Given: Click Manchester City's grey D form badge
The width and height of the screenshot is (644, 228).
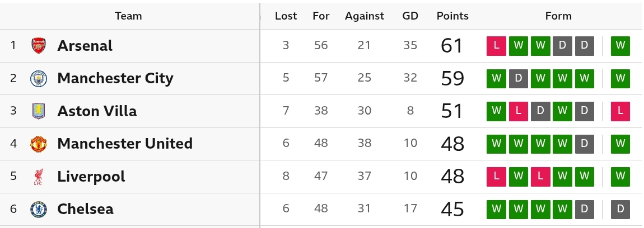Looking at the screenshot, I should 518,78.
